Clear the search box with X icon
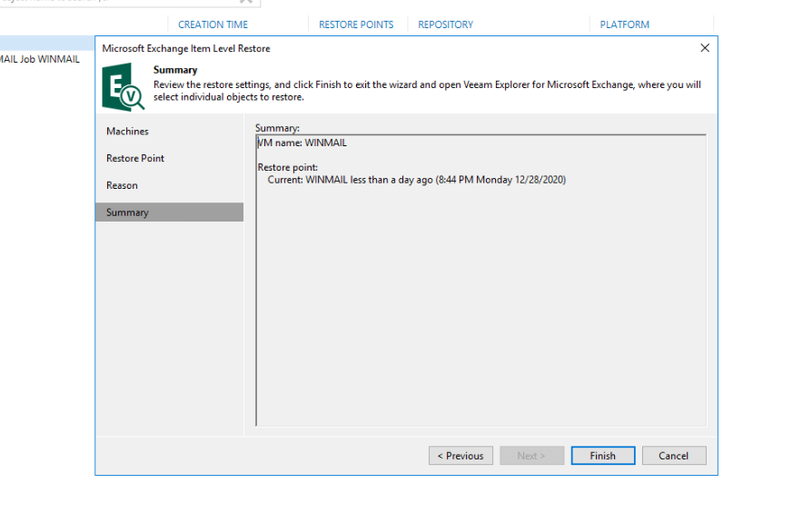 [245, 2]
